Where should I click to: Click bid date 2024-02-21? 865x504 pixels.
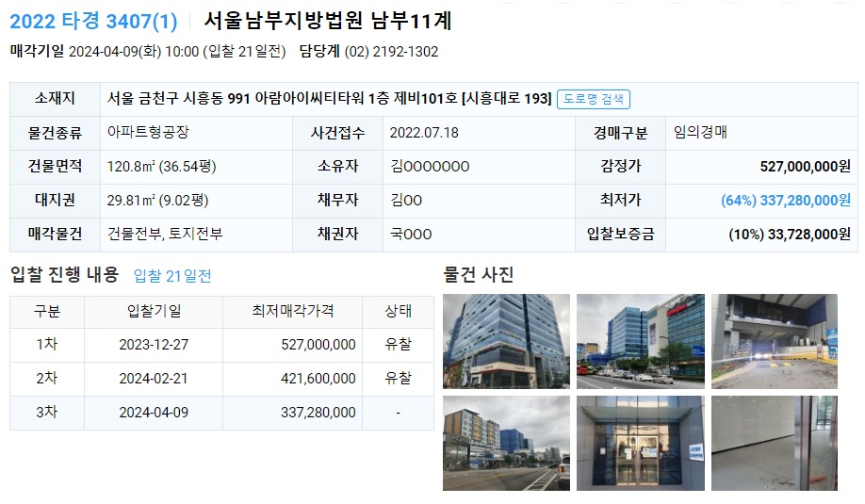154,379
